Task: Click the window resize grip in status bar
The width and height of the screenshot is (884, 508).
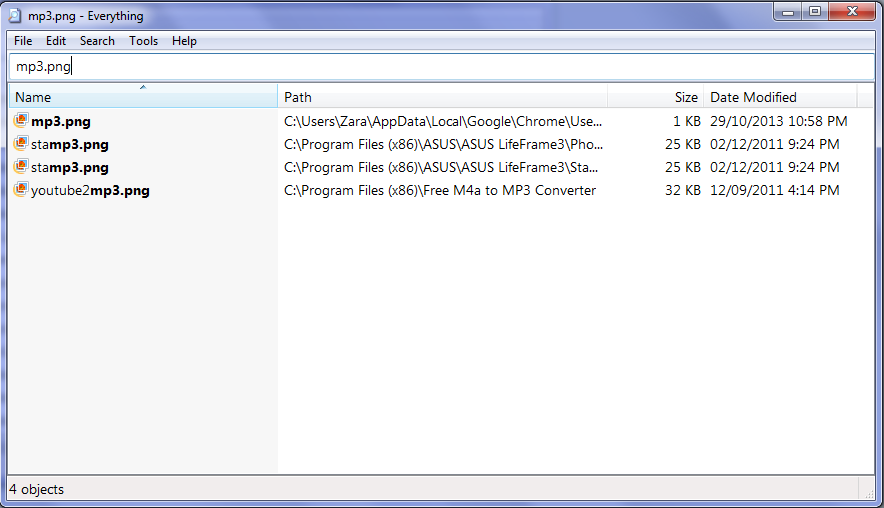Action: [869, 494]
